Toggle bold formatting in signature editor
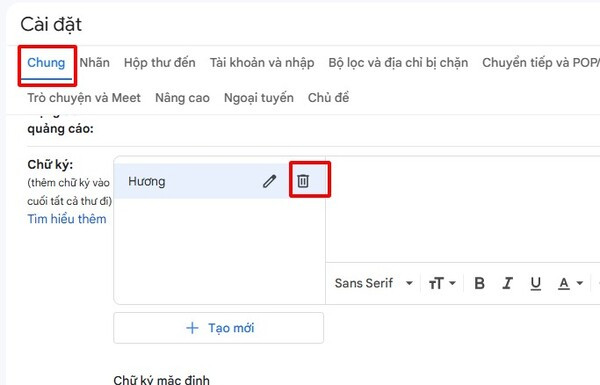Viewport: 600px width, 385px height. click(x=479, y=283)
